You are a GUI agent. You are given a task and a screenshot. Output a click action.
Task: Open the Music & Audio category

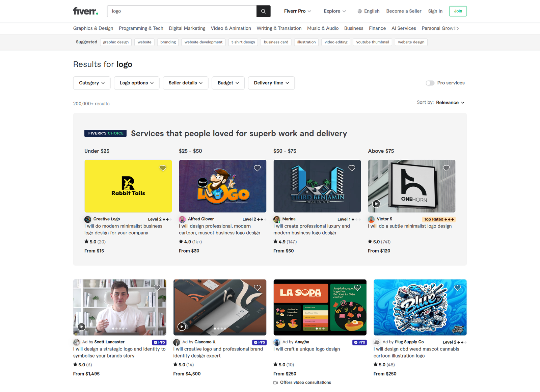point(323,28)
